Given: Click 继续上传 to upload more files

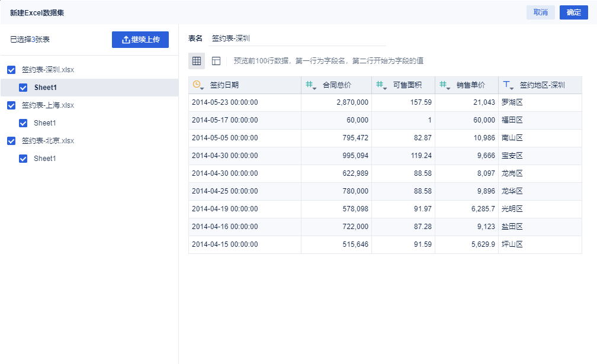Looking at the screenshot, I should (x=140, y=40).
